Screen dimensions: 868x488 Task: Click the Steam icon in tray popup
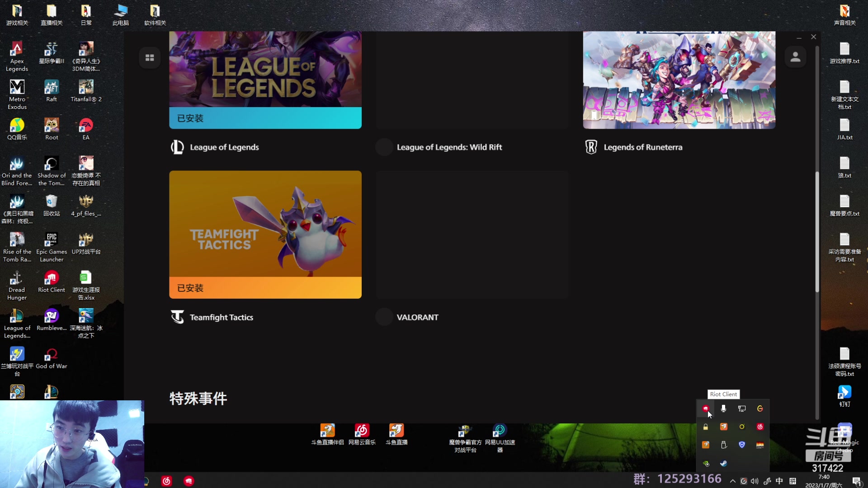pyautogui.click(x=723, y=463)
